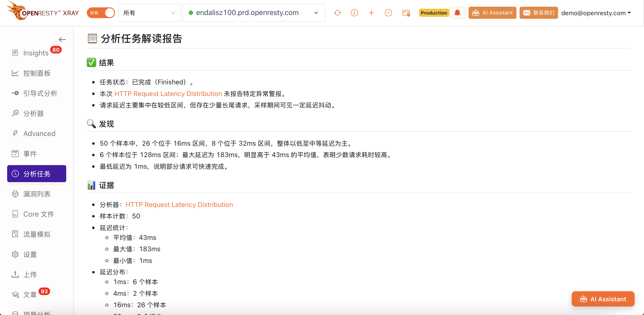
Task: Click the 事件 calendar icon
Action: pyautogui.click(x=15, y=153)
